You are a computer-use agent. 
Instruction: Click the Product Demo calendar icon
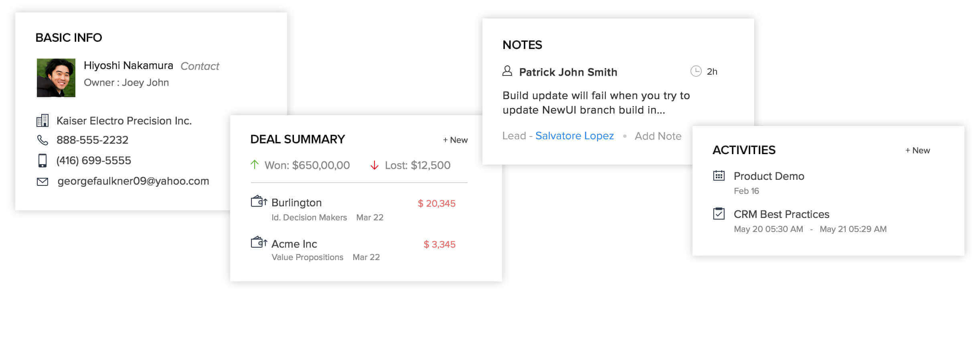click(x=719, y=176)
